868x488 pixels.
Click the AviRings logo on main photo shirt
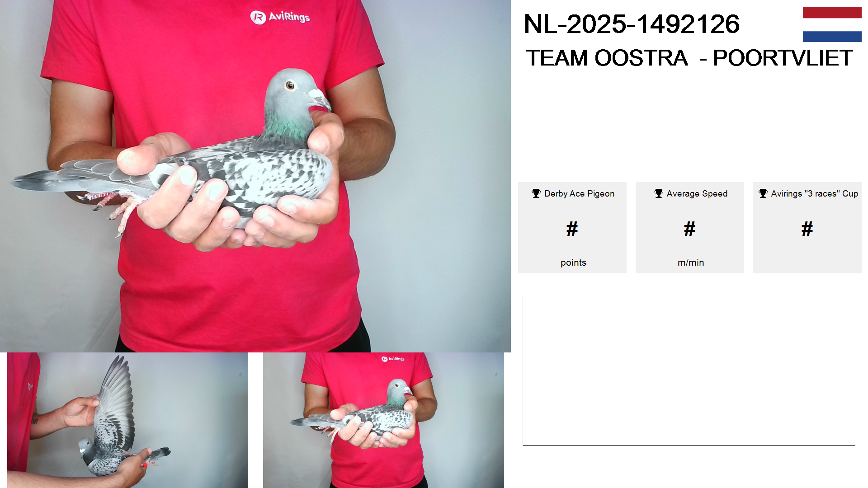[x=280, y=17]
